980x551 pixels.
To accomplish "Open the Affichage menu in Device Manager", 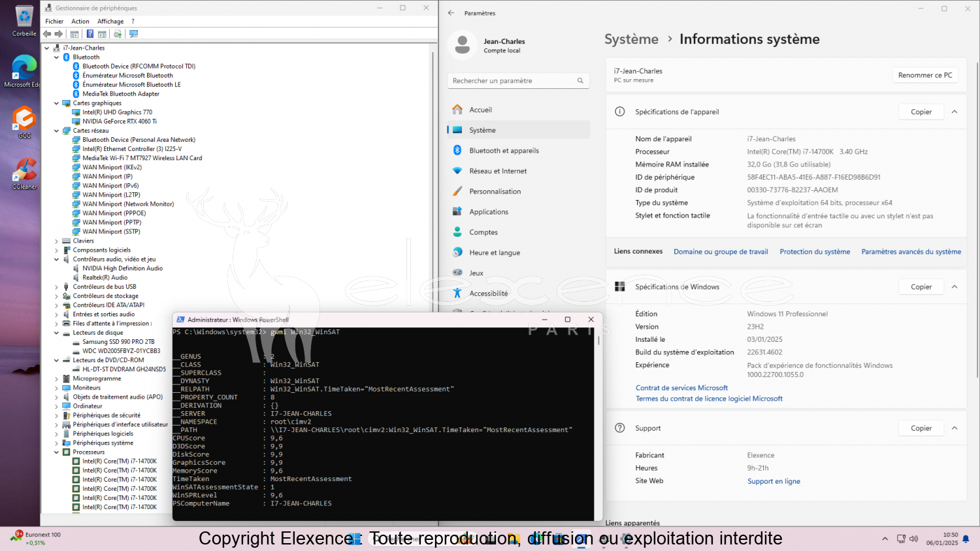I will (x=110, y=22).
